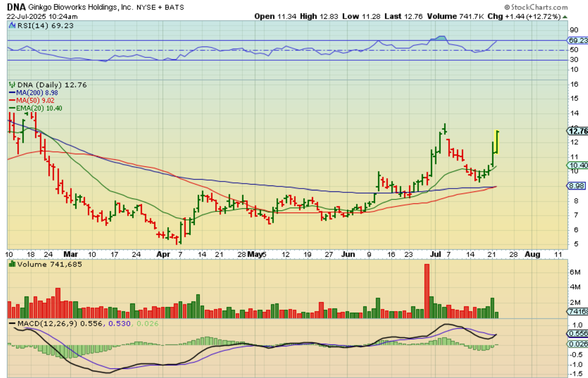Click the 12.76 last price tag
Viewport: 588px width, 378px height.
point(577,131)
